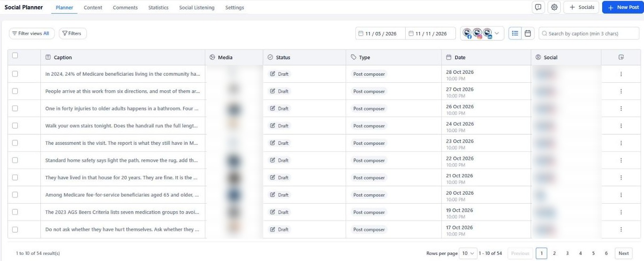Screen dimensions: 644x261
Task: Go to page 2
Action: click(554, 253)
